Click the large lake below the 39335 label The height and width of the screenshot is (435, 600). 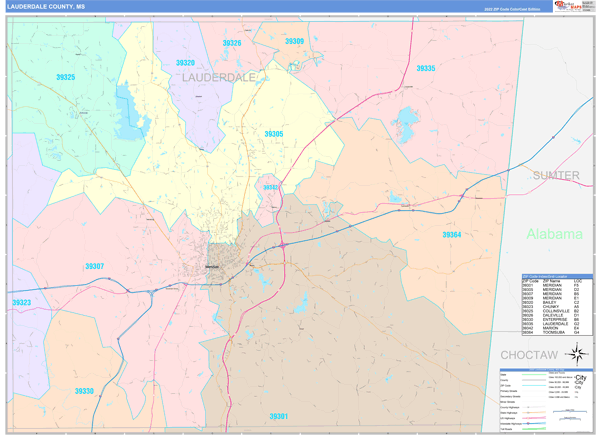pyautogui.click(x=407, y=118)
